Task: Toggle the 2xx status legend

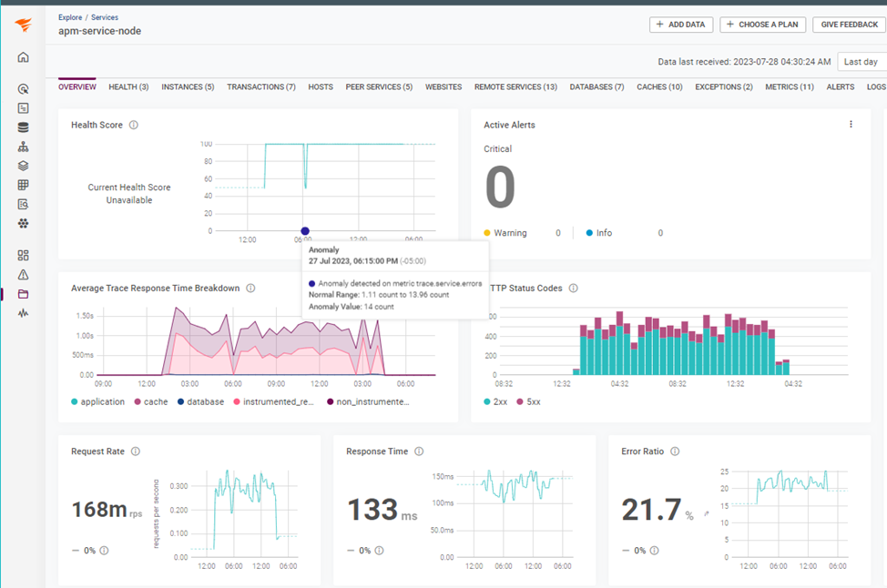Action: (495, 402)
